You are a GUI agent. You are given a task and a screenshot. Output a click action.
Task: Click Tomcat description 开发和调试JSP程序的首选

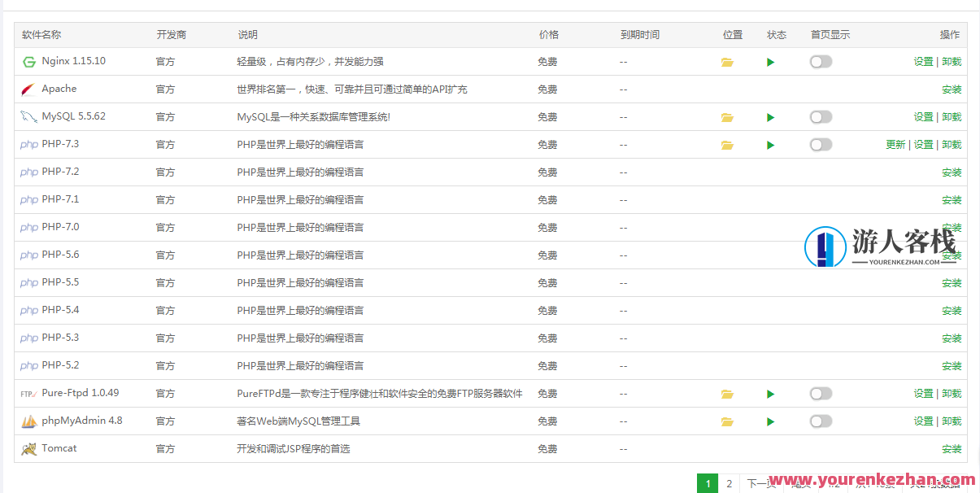click(294, 449)
